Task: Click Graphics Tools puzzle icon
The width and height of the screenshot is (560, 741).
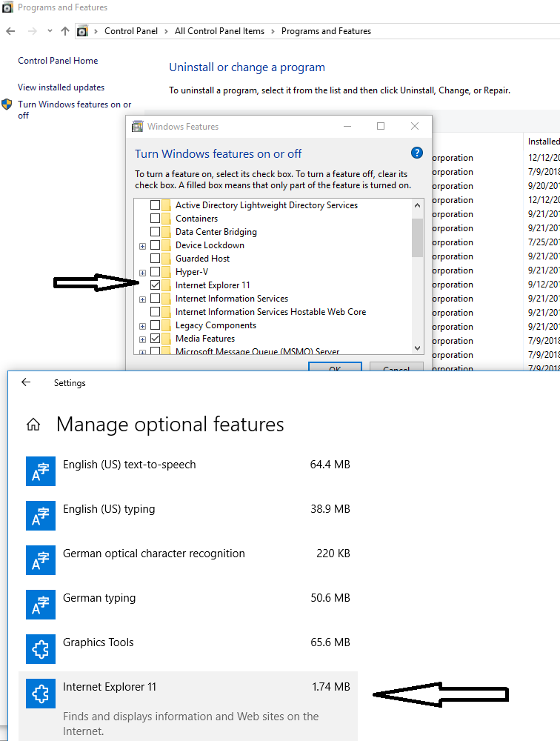Action: tap(41, 649)
